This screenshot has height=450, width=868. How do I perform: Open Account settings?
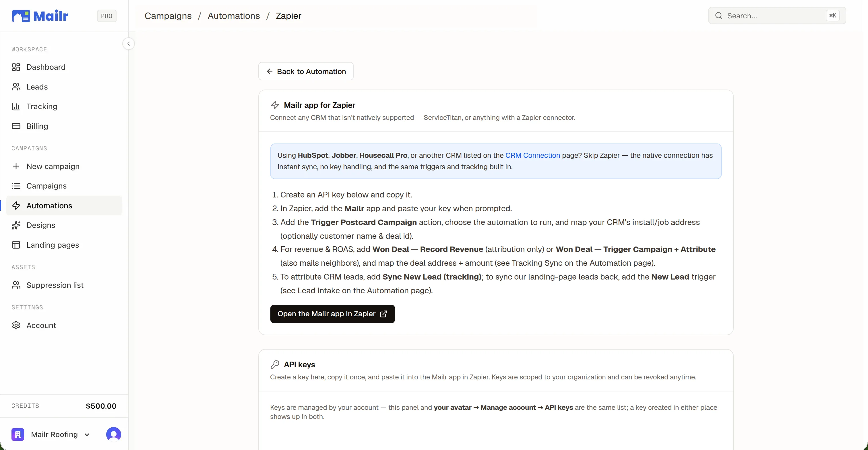pyautogui.click(x=64, y=325)
